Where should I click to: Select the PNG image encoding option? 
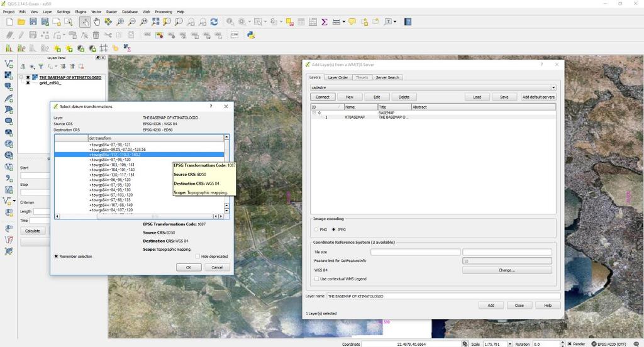point(316,229)
